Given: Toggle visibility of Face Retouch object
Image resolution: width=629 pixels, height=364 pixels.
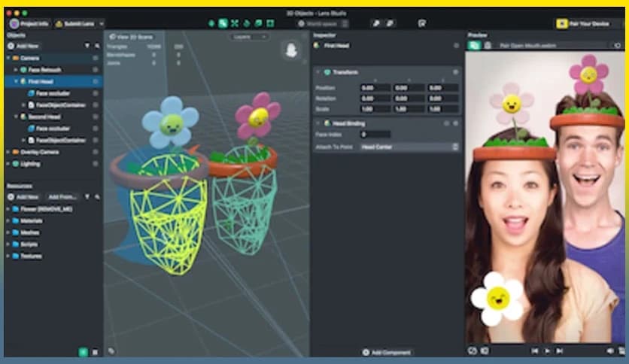Looking at the screenshot, I should pyautogui.click(x=96, y=70).
